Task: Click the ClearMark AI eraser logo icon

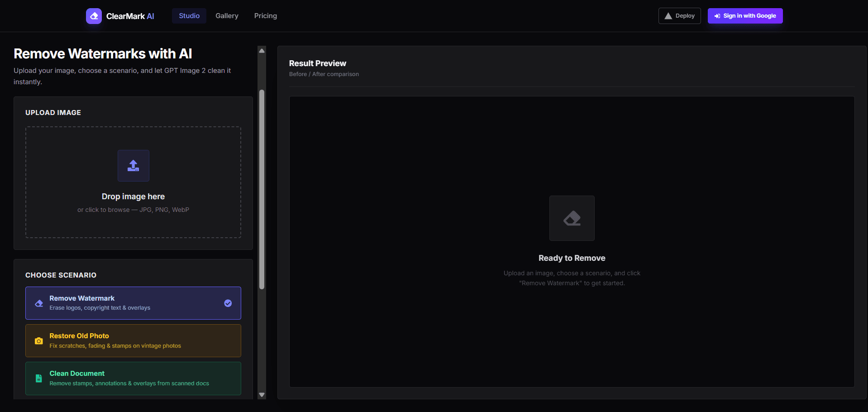Action: (x=94, y=16)
